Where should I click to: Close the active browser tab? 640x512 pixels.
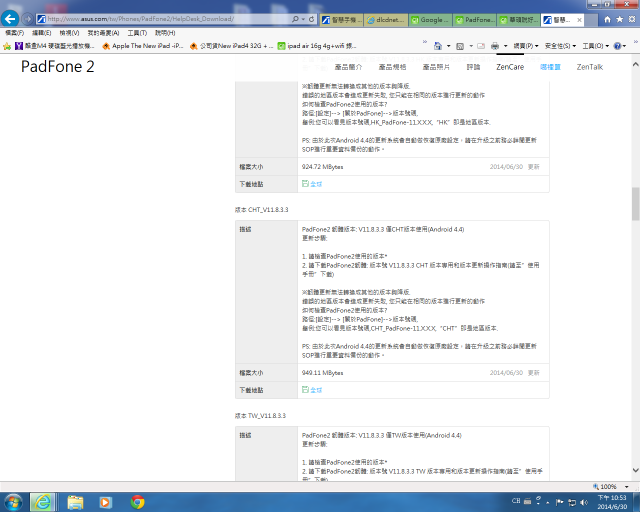[x=579, y=20]
